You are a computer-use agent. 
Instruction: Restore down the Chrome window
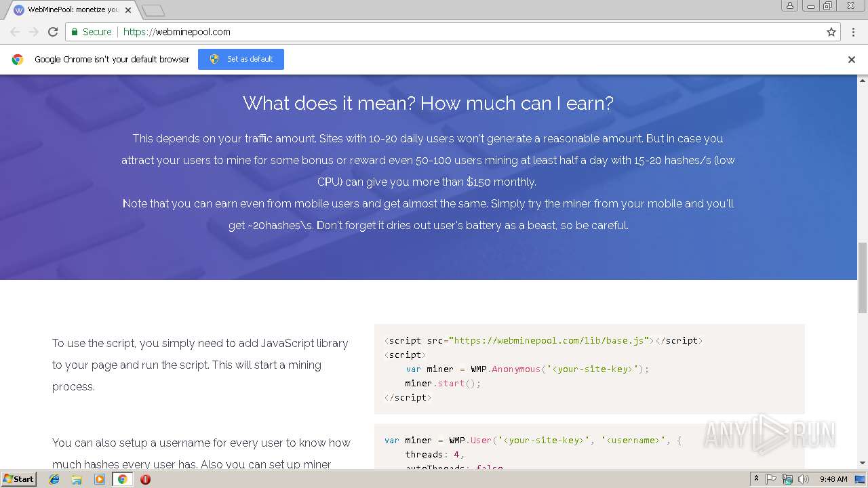click(828, 5)
